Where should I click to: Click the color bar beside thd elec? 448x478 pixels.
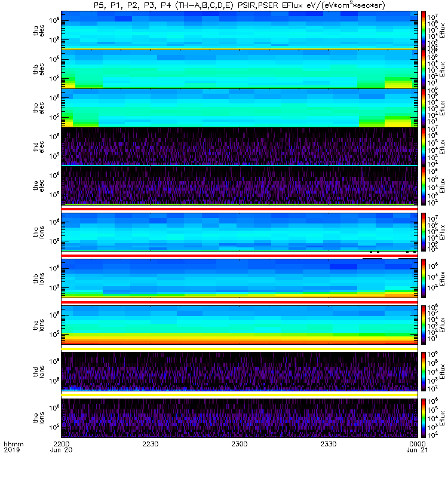(424, 146)
